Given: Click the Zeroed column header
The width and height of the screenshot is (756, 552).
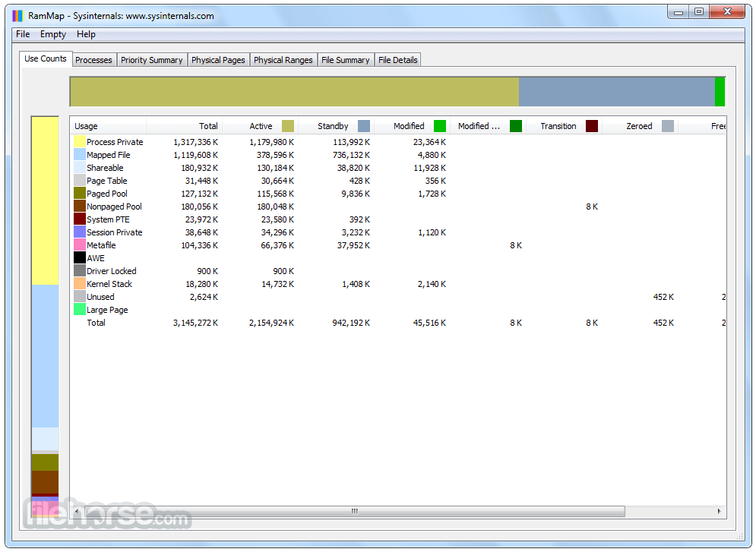Looking at the screenshot, I should point(640,126).
